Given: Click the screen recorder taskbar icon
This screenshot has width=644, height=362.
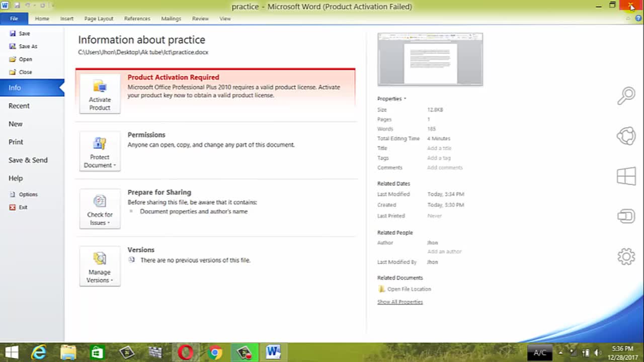Looking at the screenshot, I should click(245, 352).
